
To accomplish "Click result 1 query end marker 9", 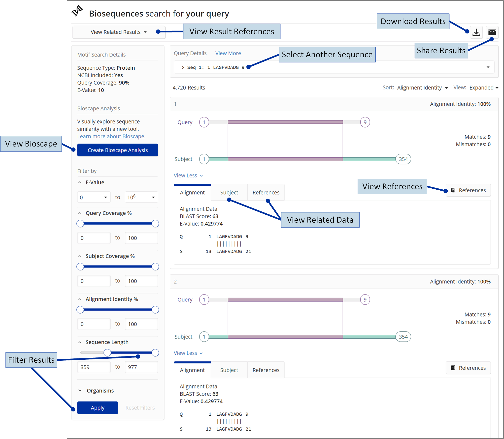I will 365,122.
